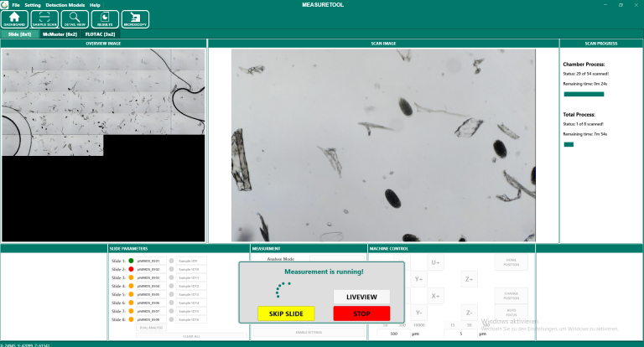Click the Chamber Process progress bar

[584, 94]
